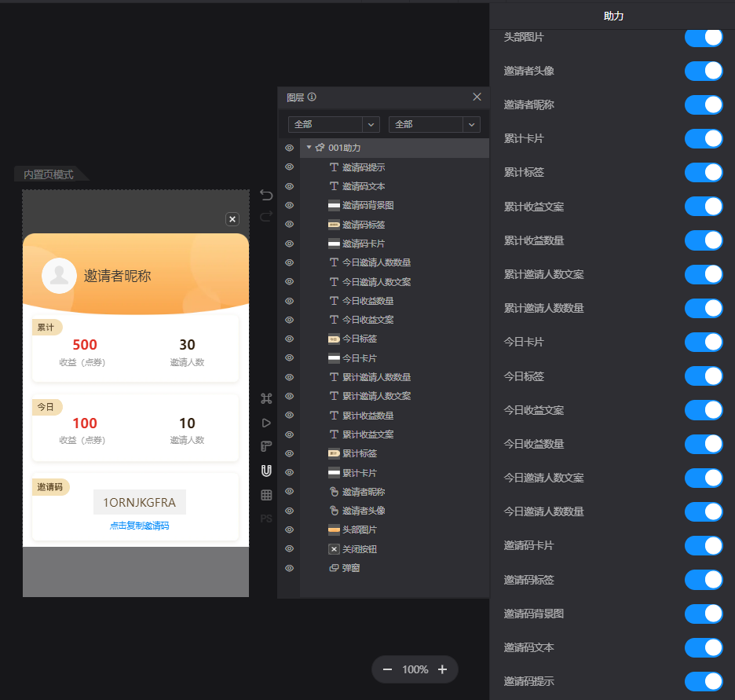
Task: Close the popup in the canvas preview
Action: (x=232, y=219)
